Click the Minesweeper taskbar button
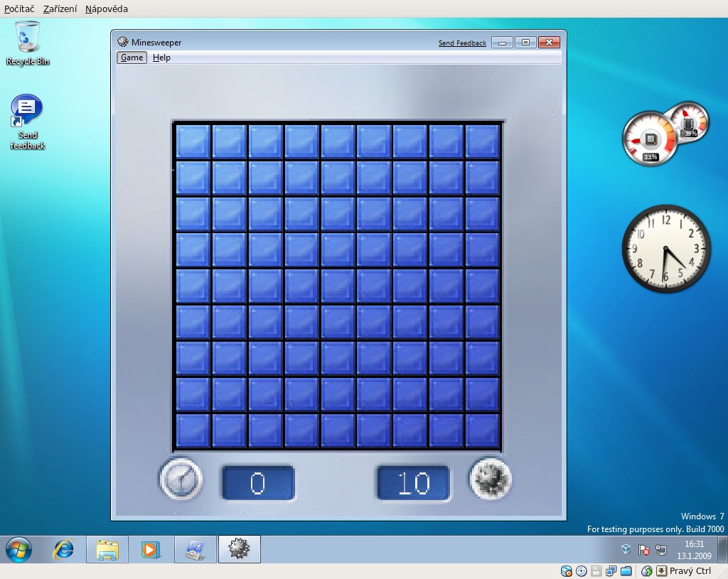The image size is (728, 579). [239, 549]
